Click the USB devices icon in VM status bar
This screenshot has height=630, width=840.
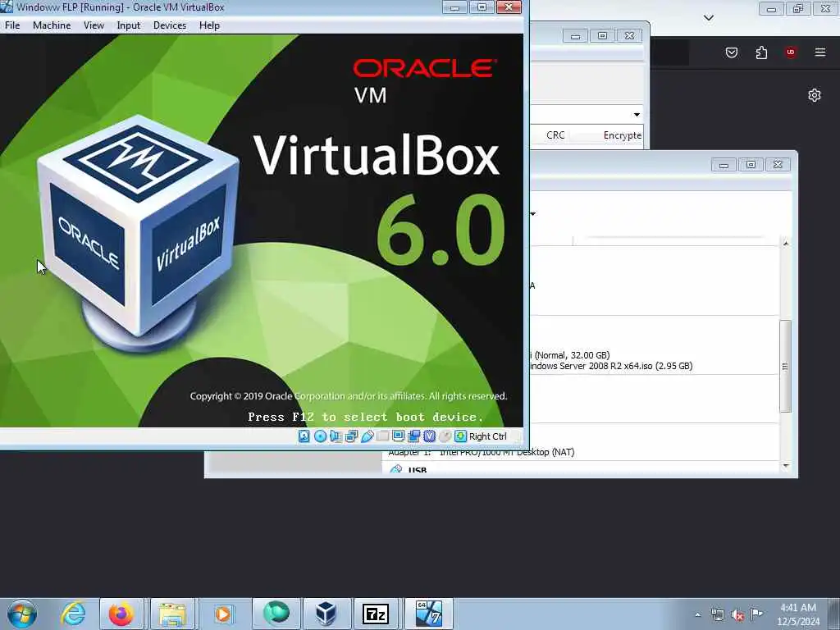point(367,436)
